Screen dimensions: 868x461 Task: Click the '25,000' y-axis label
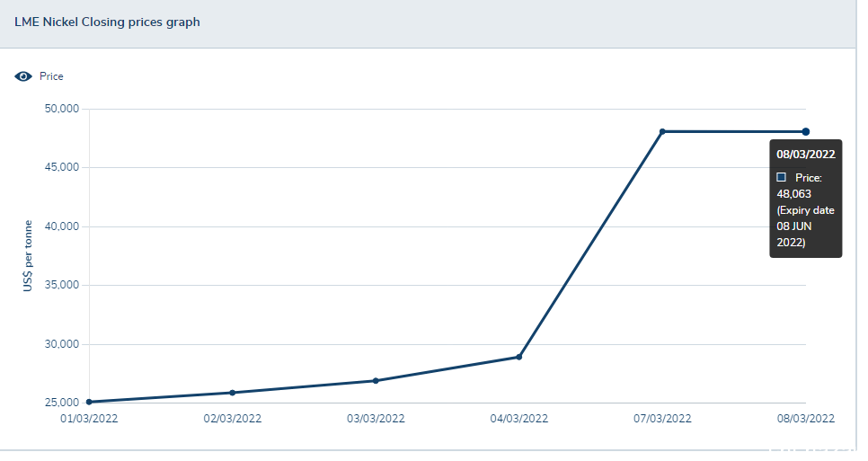[x=62, y=403]
